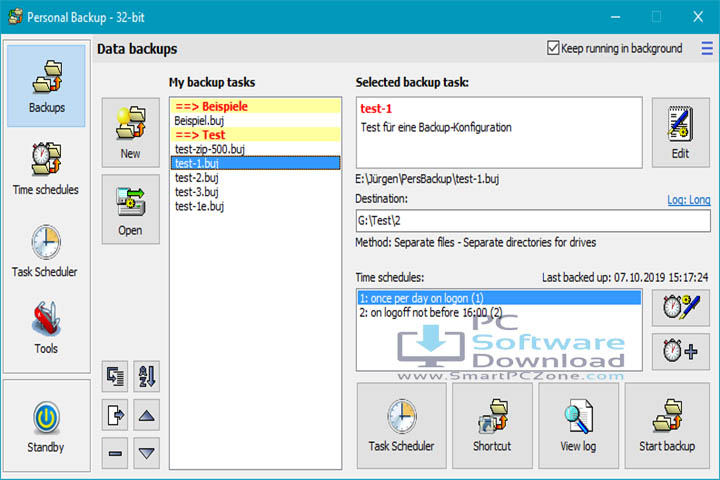Open Task Scheduler in left sidebar
This screenshot has height=480, width=720.
[x=46, y=251]
